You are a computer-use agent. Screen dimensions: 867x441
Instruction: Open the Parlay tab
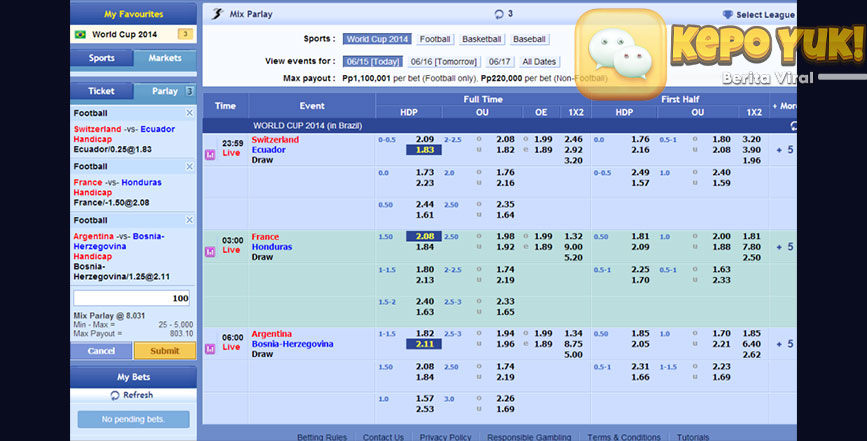tap(165, 91)
